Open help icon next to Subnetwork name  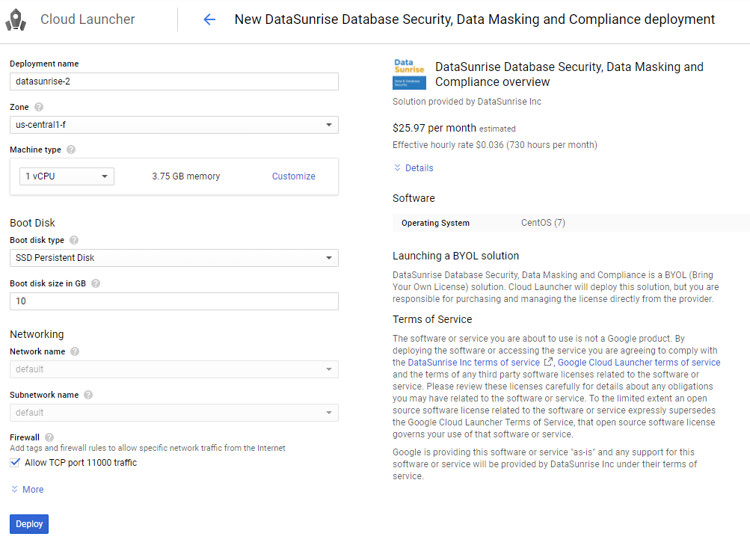[x=88, y=395]
